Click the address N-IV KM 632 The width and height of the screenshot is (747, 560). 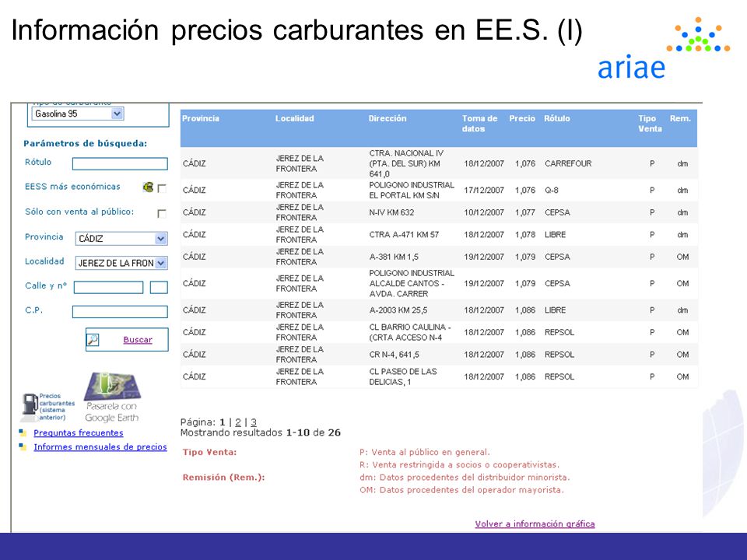click(391, 212)
